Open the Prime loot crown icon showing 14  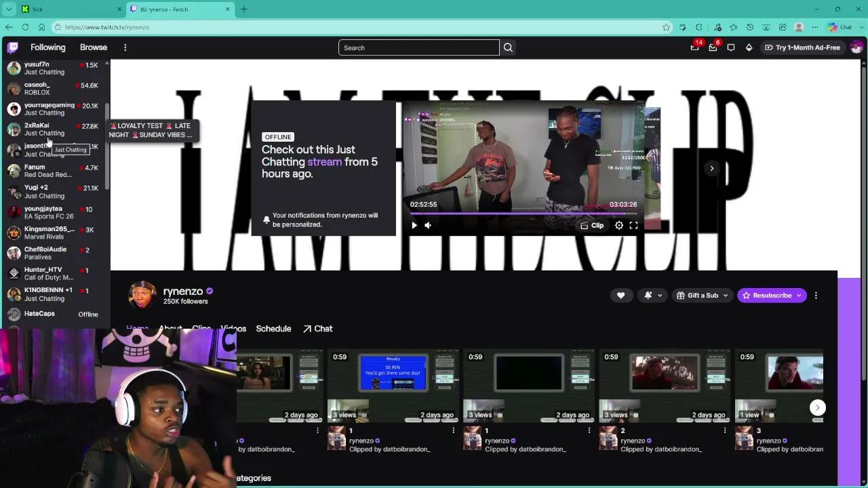point(695,47)
